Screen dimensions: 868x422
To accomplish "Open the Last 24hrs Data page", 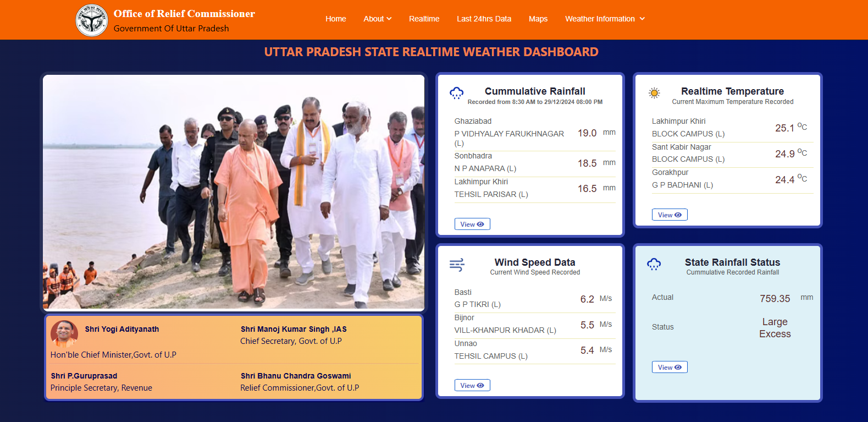I will 484,19.
